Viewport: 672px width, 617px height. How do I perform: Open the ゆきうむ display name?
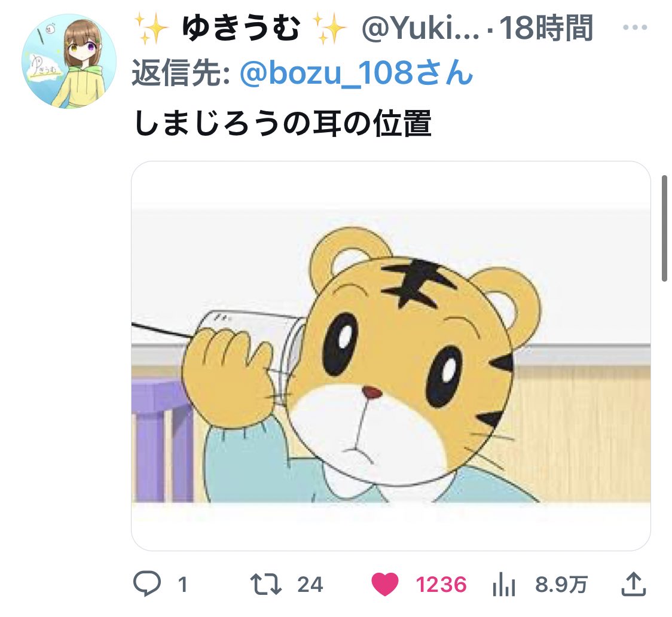pyautogui.click(x=242, y=28)
